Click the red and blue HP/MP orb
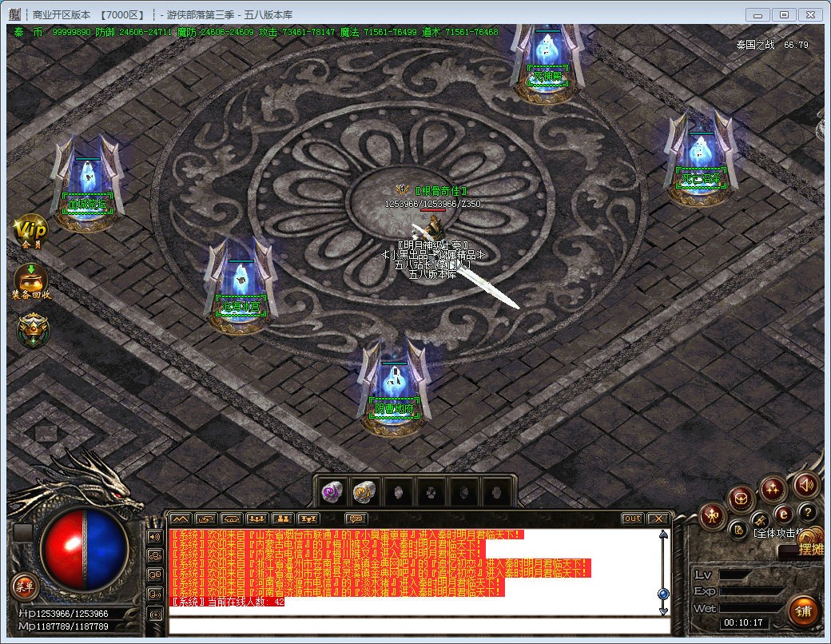Viewport: 831px width, 644px height. 85,551
